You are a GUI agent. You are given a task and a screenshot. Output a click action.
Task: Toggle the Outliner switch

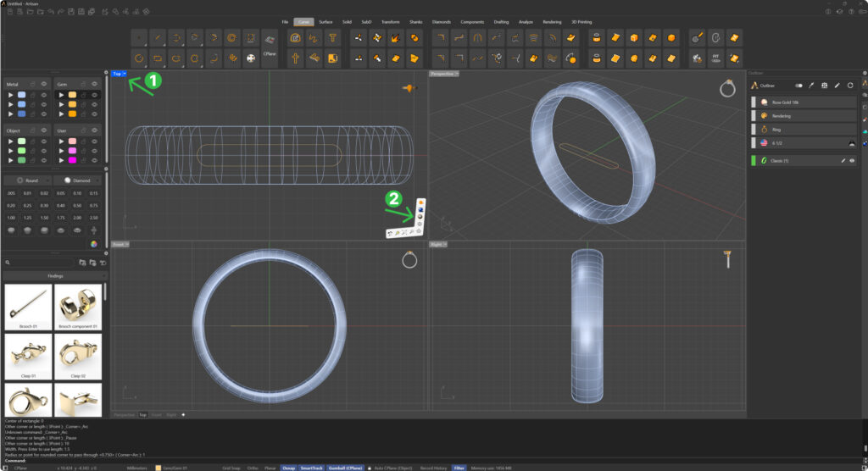point(798,86)
